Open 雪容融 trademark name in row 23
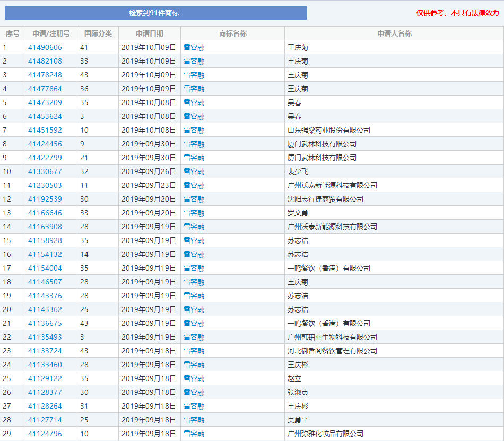504x441 pixels. tap(194, 352)
